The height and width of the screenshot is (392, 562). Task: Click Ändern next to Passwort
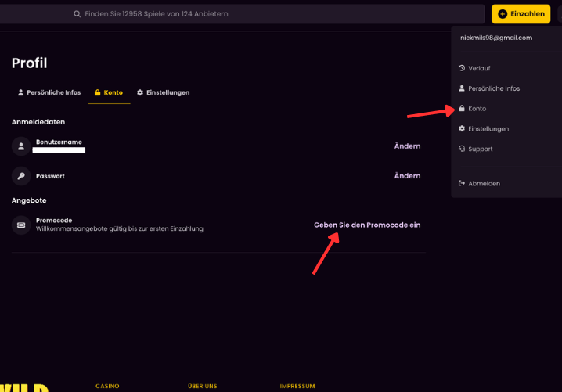click(x=407, y=176)
